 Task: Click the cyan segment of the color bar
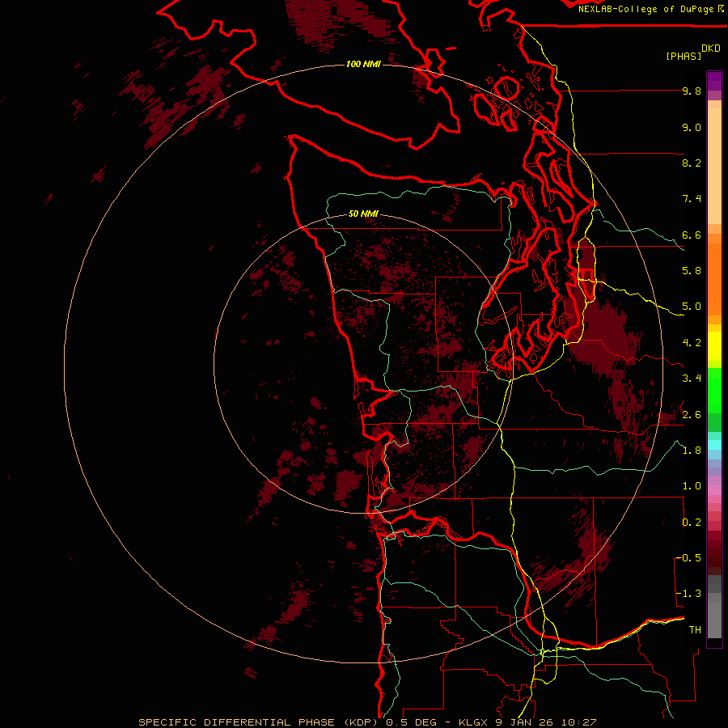714,445
